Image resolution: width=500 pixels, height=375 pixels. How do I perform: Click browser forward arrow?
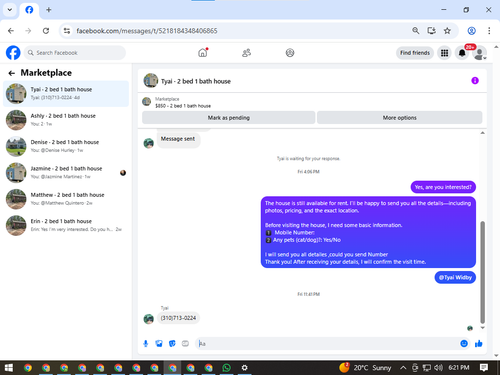(28, 31)
